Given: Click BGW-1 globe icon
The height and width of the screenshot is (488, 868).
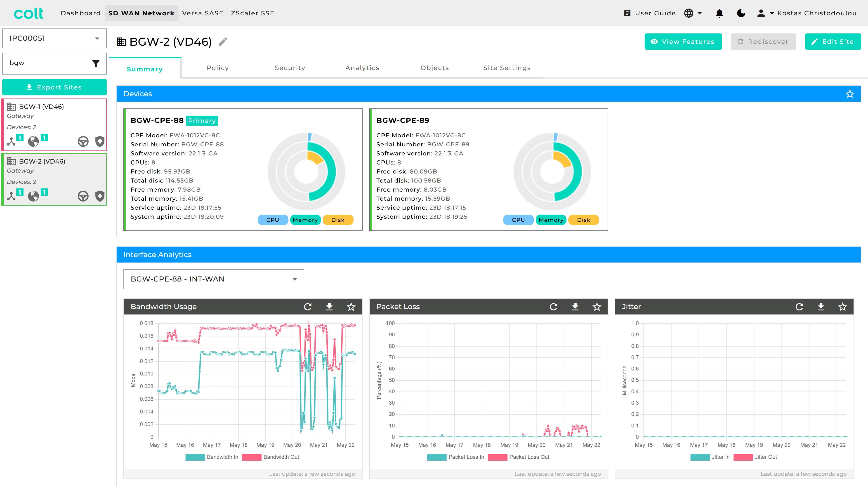Looking at the screenshot, I should (33, 141).
